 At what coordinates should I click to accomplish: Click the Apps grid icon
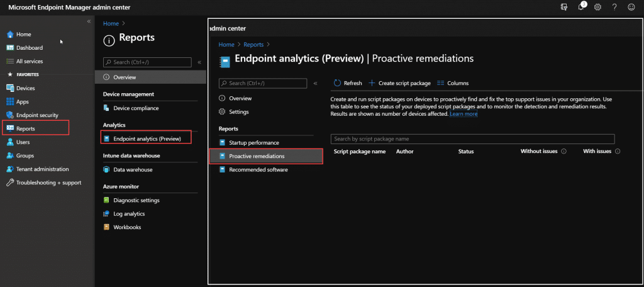click(10, 101)
